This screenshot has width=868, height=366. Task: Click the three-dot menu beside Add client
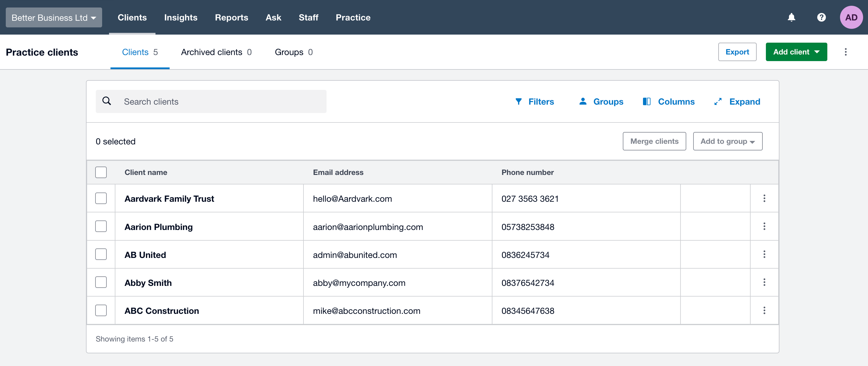coord(846,52)
